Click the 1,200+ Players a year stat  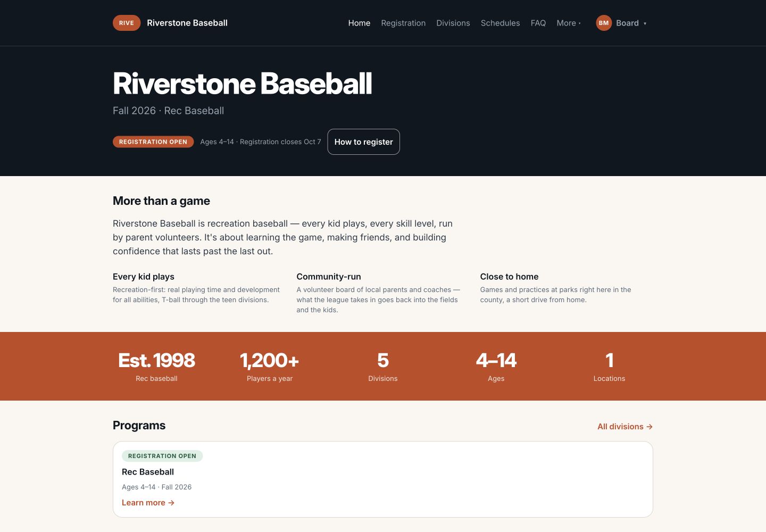point(270,367)
